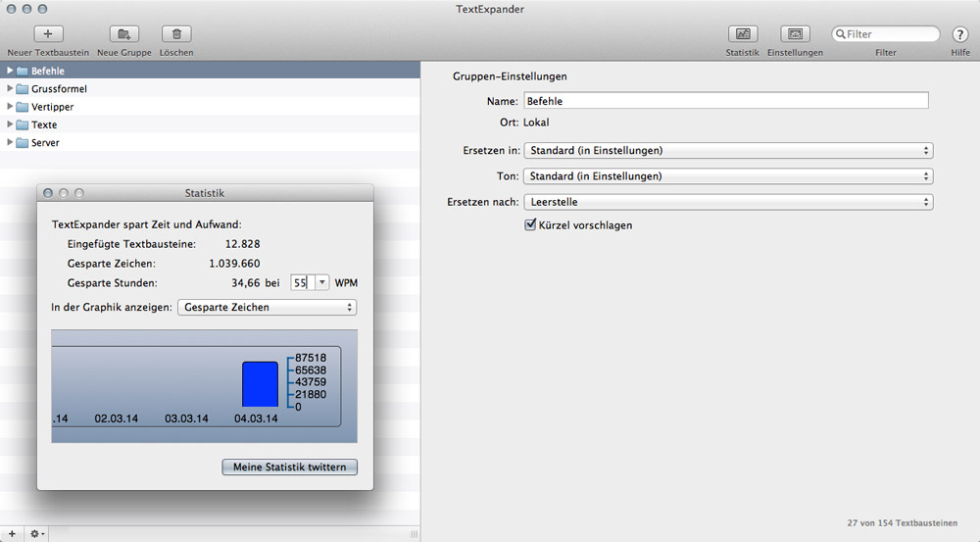Click the Grussformel folder icon

(22, 89)
